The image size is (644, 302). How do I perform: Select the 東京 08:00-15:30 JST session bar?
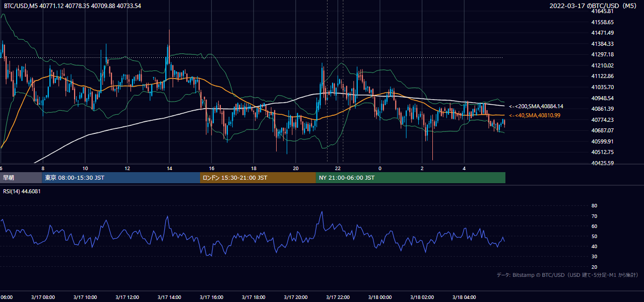point(121,178)
